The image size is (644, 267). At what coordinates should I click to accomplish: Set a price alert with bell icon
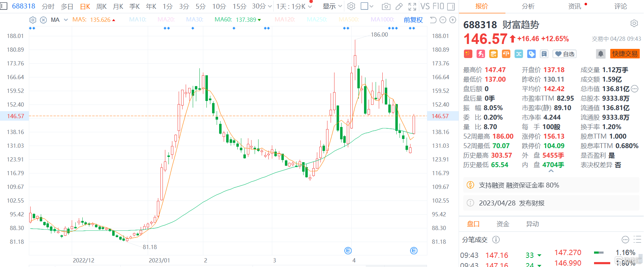[x=601, y=54]
